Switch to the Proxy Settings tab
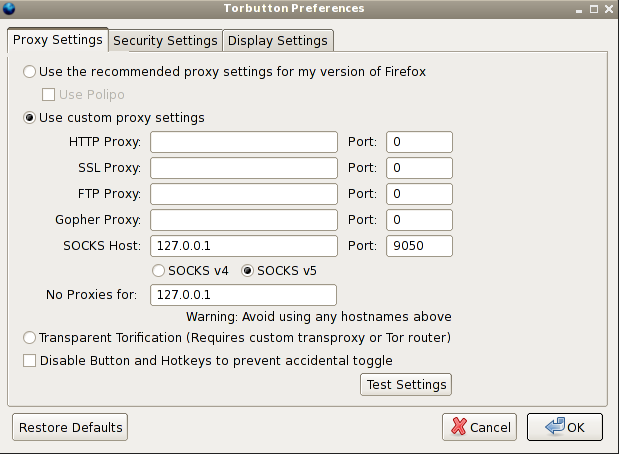 [58, 40]
